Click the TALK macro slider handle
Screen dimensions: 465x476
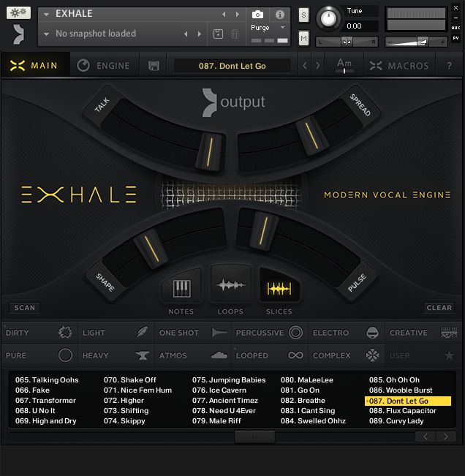pyautogui.click(x=209, y=152)
